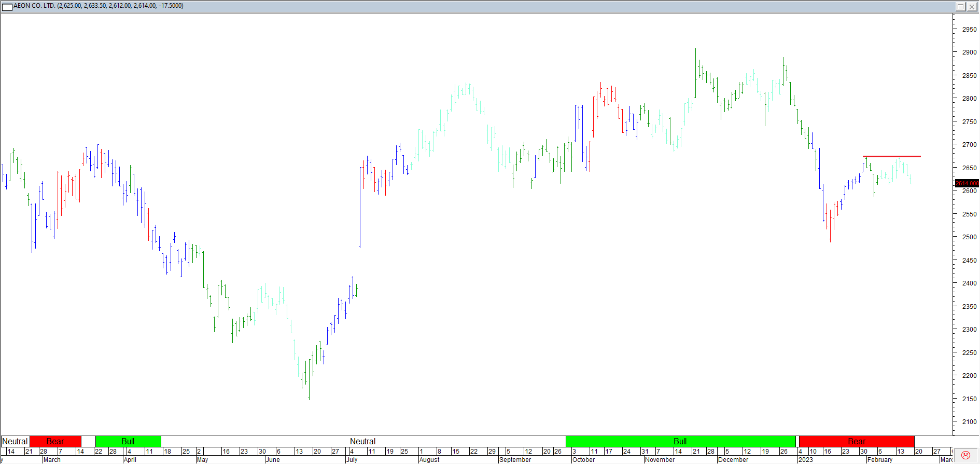Click the 2750 price axis label
Screen dimensions: 980x464
pos(969,122)
